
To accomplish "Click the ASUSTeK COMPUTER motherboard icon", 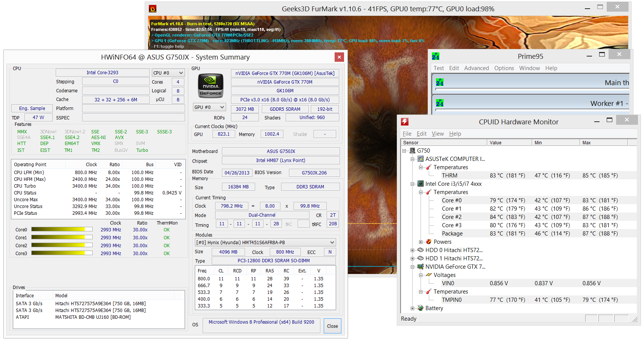I will [421, 159].
